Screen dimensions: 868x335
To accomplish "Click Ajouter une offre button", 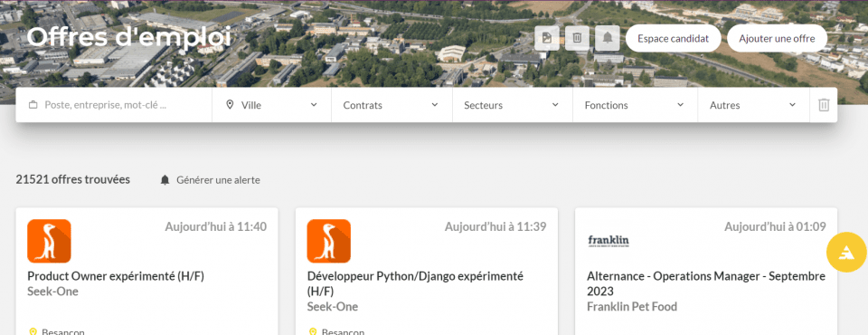I will [777, 39].
